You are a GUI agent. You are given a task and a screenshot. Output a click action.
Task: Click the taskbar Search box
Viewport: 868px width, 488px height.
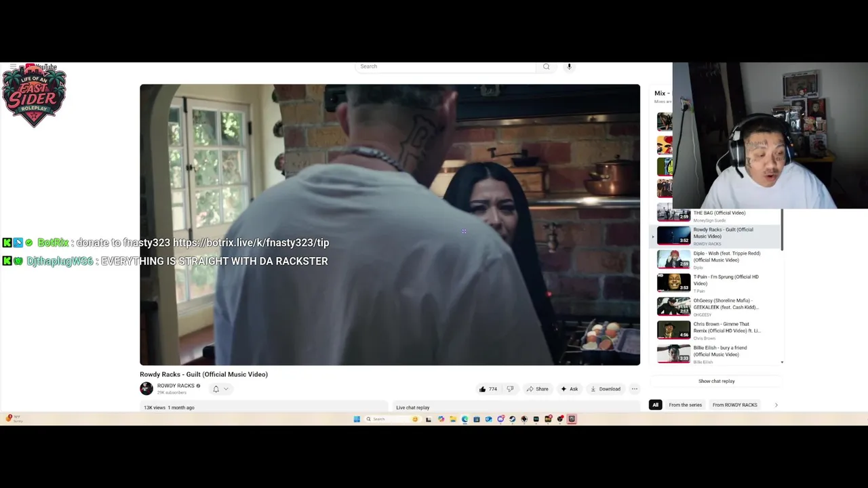pyautogui.click(x=393, y=419)
